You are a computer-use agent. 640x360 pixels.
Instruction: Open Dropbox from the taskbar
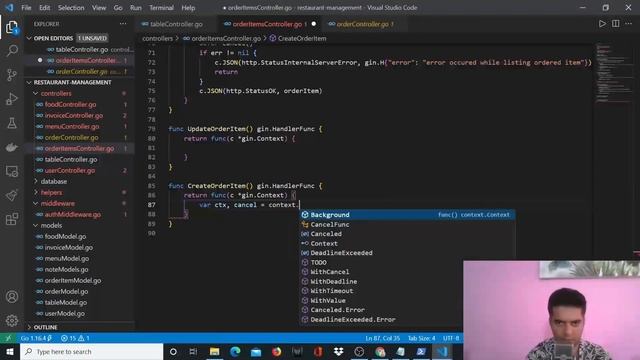click(338, 351)
